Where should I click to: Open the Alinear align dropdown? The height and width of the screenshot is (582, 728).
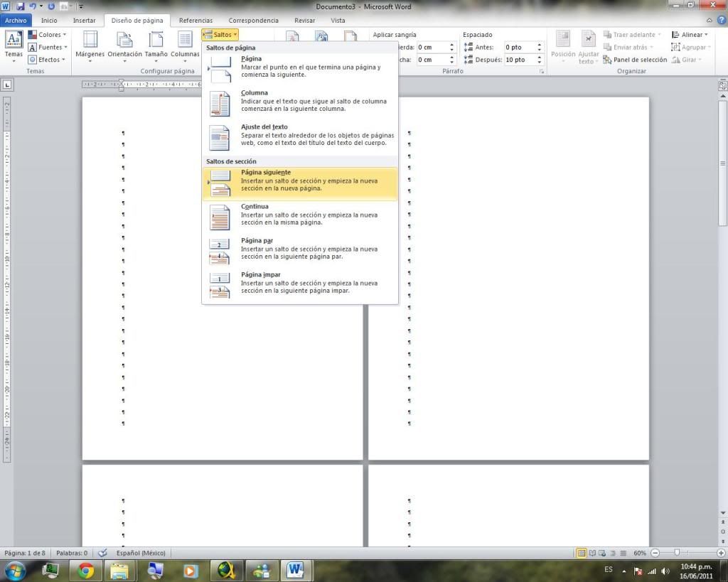pyautogui.click(x=690, y=34)
